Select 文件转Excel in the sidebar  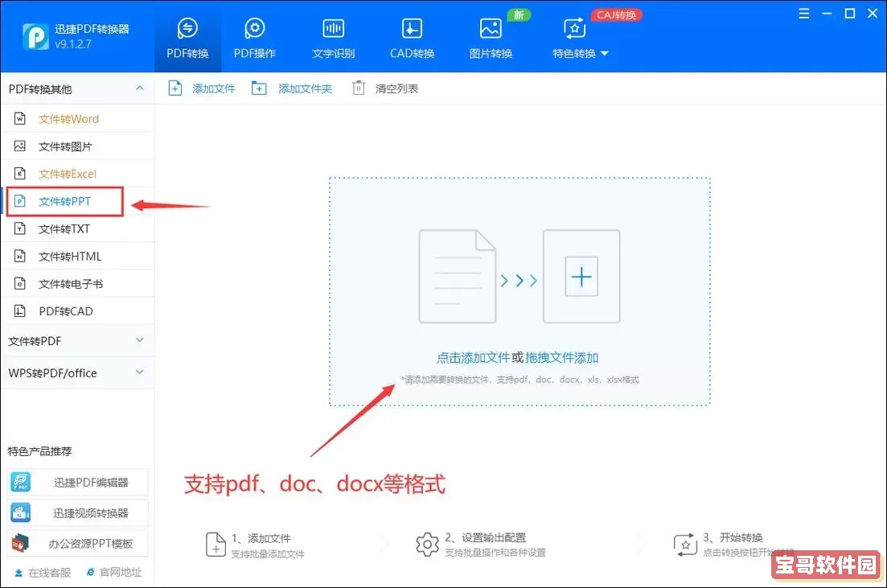click(77, 174)
